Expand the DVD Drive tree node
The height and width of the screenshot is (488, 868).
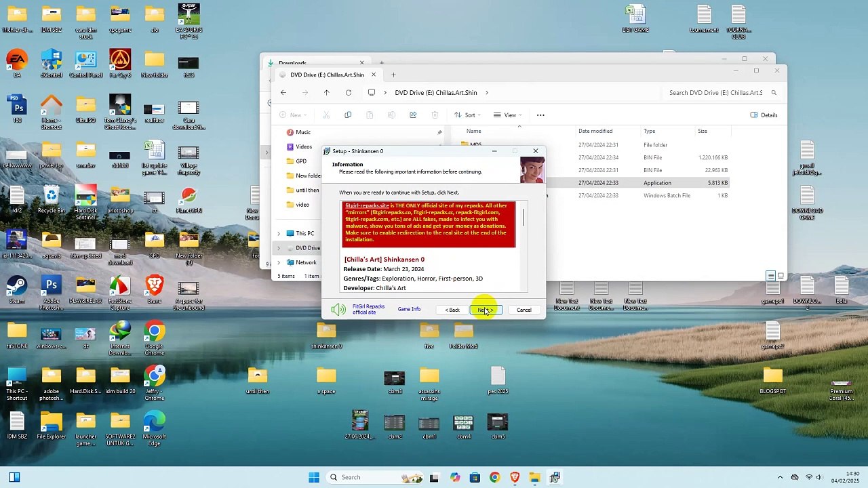tap(278, 248)
